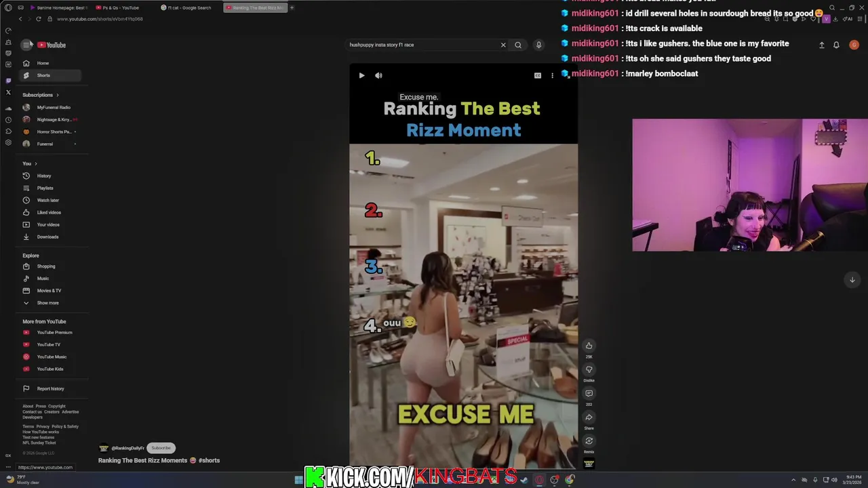Click the magnifier search button

pyautogui.click(x=518, y=45)
